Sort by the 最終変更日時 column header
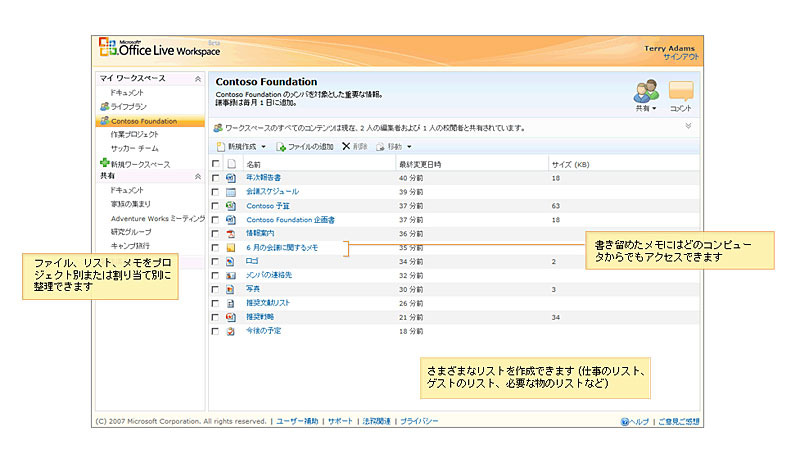The width and height of the screenshot is (800, 463). pyautogui.click(x=420, y=164)
